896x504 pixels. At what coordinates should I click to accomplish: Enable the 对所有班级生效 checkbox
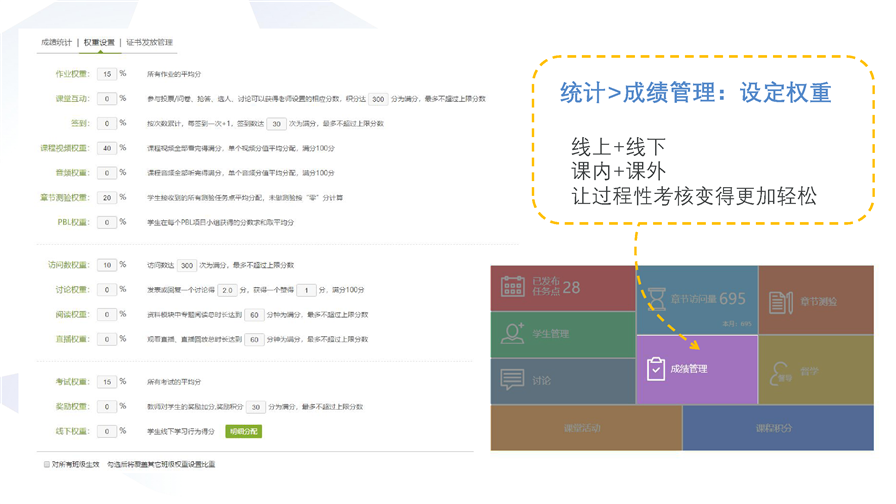tap(47, 464)
